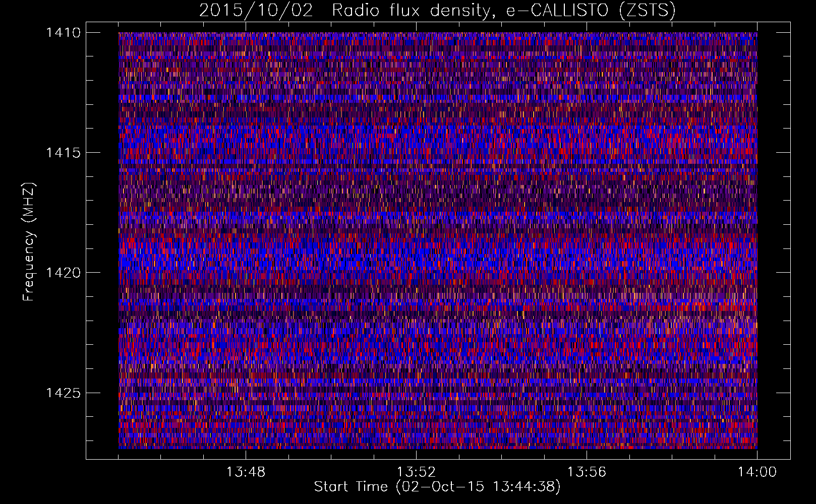Screen dimensions: 816x504
Task: Click the 13:52 time axis label
Action: (x=416, y=472)
